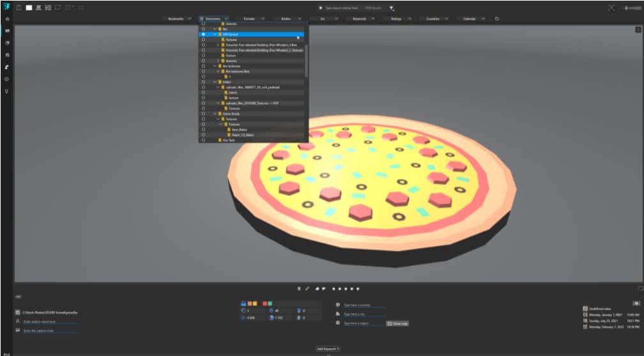Click the Add Keyword button
Viewport: 644px width, 356px height.
pyautogui.click(x=328, y=349)
